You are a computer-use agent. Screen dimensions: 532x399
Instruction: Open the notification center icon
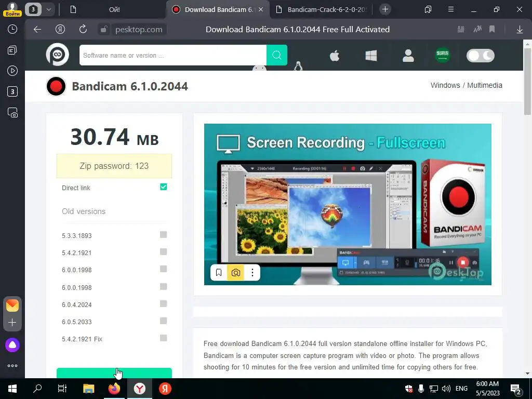coord(515,389)
